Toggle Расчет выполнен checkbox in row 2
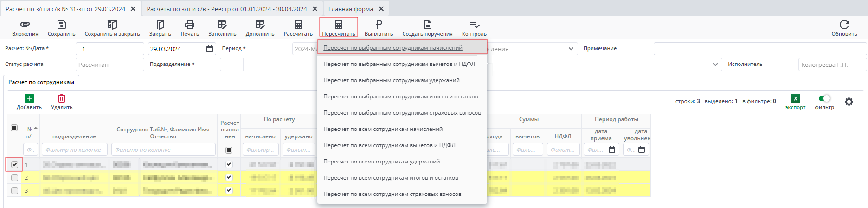The height and width of the screenshot is (208, 868). pyautogui.click(x=229, y=177)
